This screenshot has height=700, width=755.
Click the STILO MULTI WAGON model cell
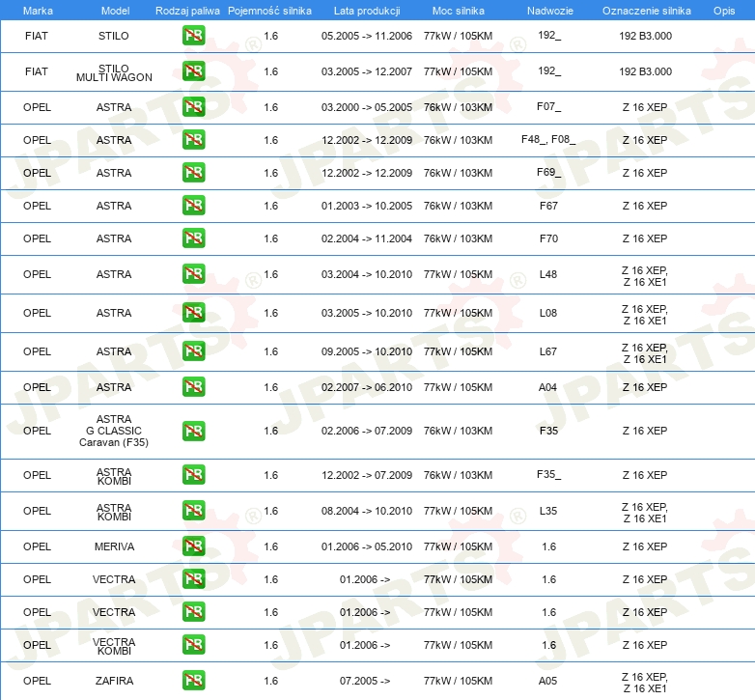pos(114,71)
